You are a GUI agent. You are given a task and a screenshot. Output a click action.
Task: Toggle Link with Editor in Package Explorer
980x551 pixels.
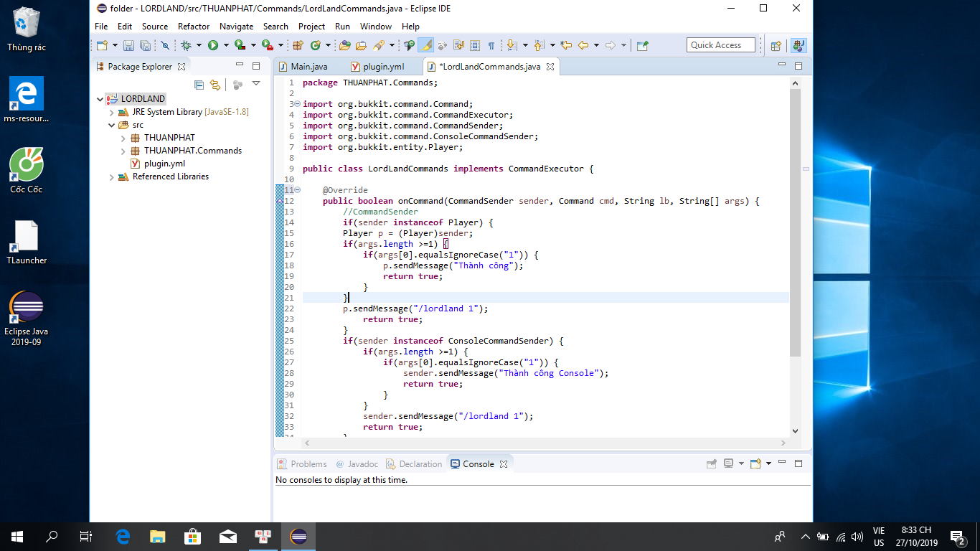click(215, 85)
